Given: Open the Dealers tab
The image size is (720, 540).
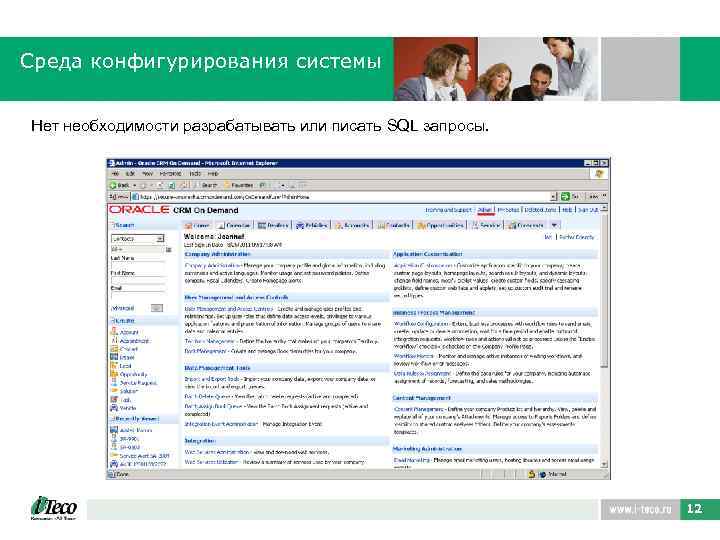Looking at the screenshot, I should pos(273,225).
